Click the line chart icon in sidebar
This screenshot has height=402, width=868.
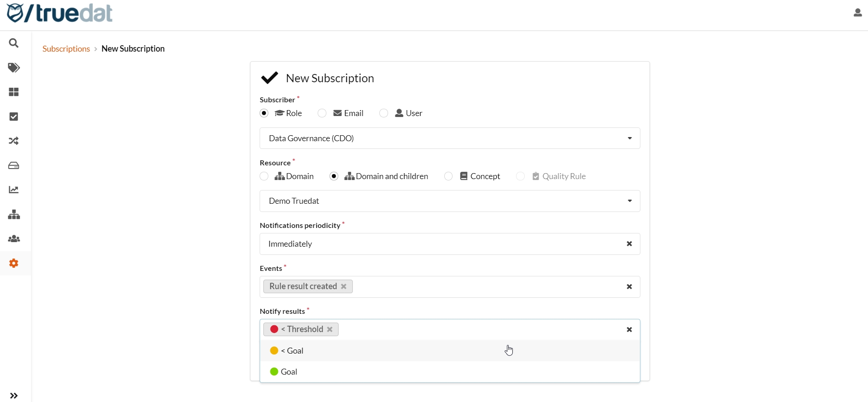(14, 190)
